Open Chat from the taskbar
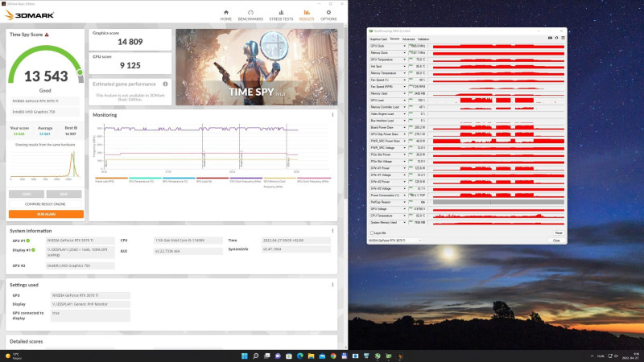644x362 pixels. (x=278, y=356)
